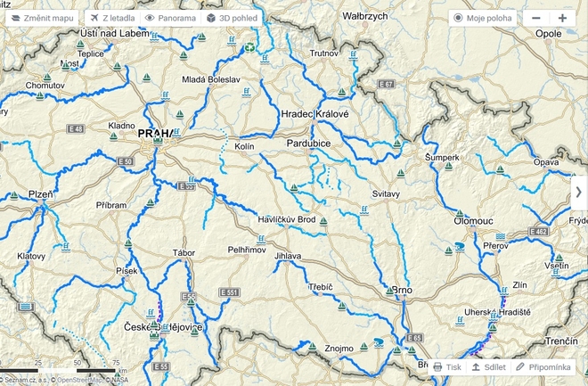Activate Moje poloha location button
Image resolution: width=588 pixels, height=386 pixels.
(483, 18)
